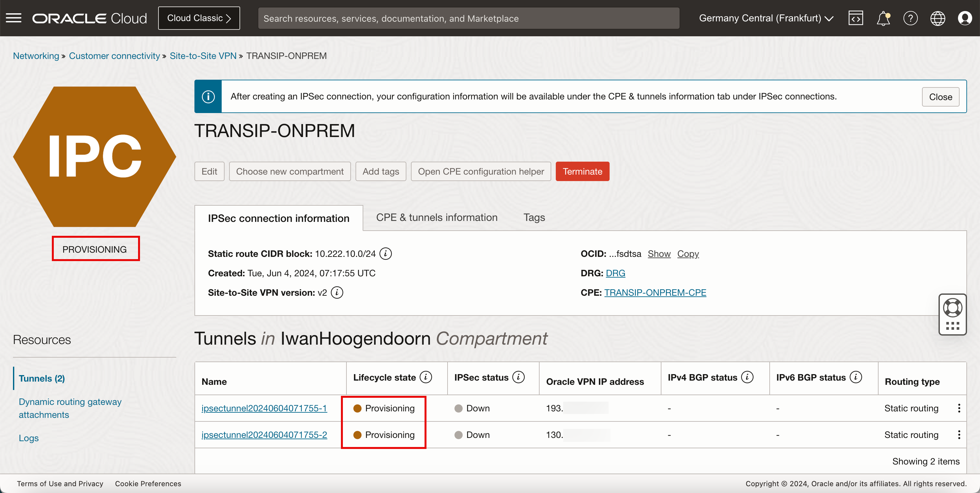Open the user profile avatar
The image size is (980, 493).
click(965, 18)
